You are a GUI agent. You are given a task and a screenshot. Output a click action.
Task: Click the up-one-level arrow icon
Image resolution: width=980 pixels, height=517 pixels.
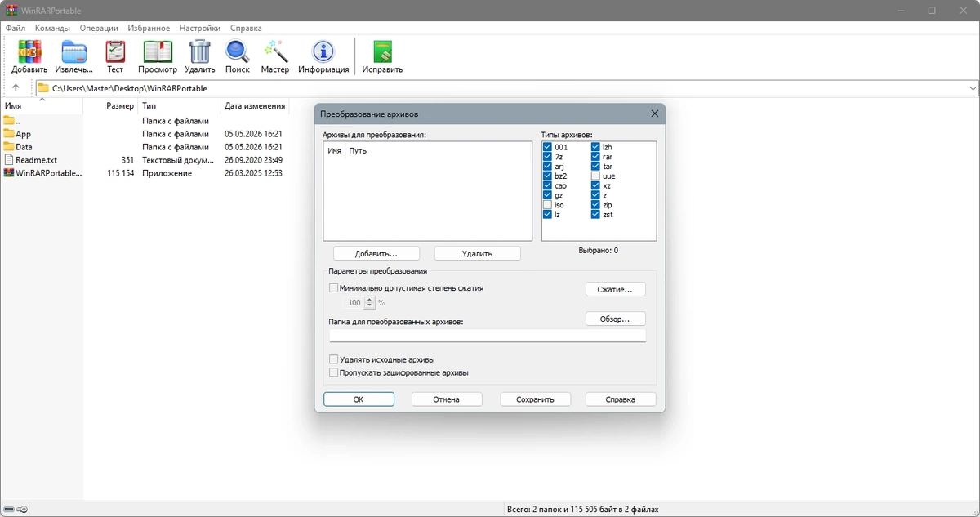(x=16, y=88)
